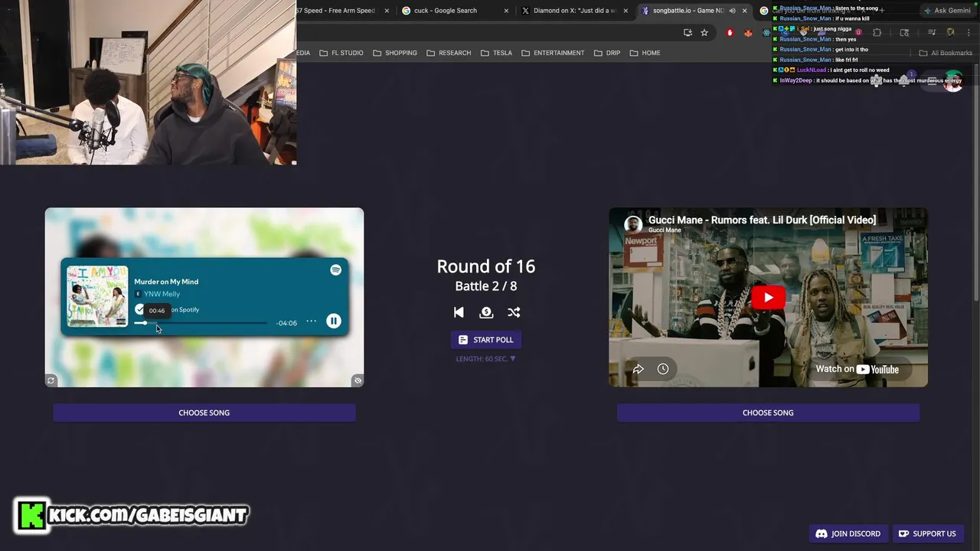Bookmark this page with the star icon
Screen dimensions: 980x551
pyautogui.click(x=704, y=32)
